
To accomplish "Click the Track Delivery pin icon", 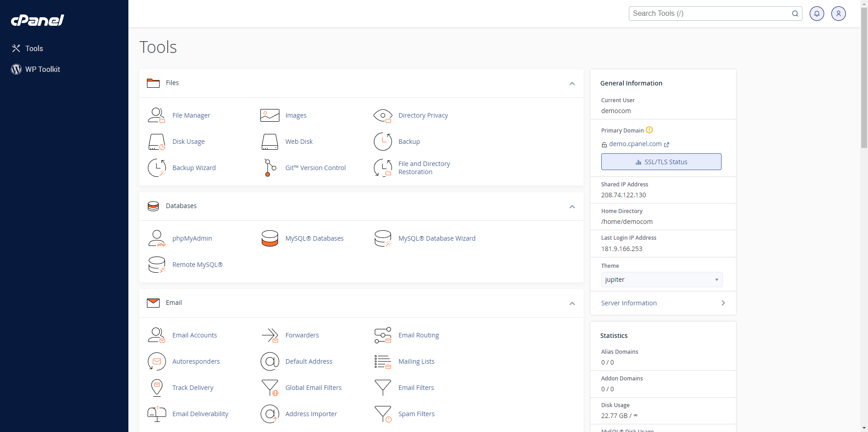I will click(156, 388).
